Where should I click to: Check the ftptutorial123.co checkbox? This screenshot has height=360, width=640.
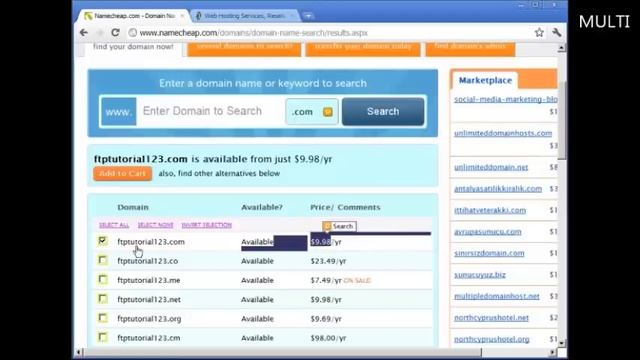pos(102,260)
